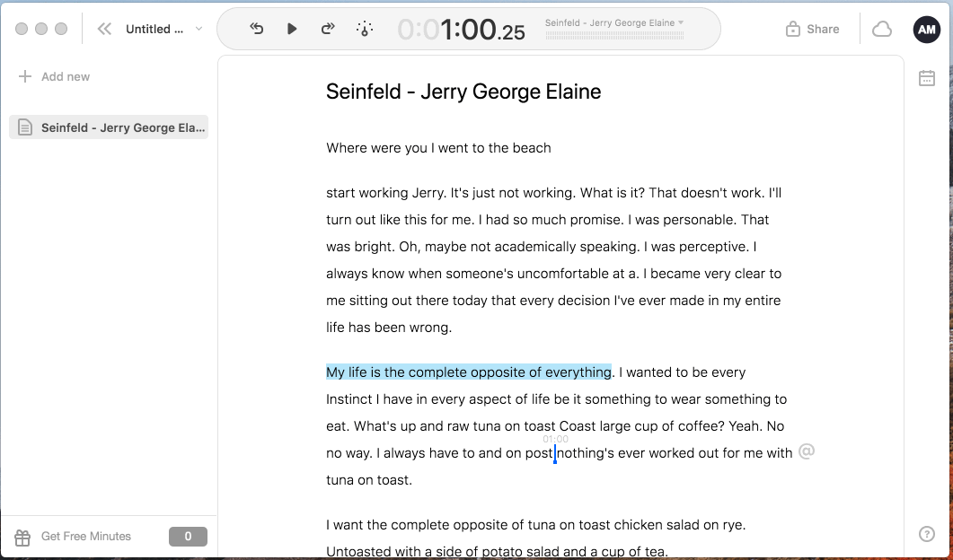Click the Share button
953x560 pixels.
[812, 29]
